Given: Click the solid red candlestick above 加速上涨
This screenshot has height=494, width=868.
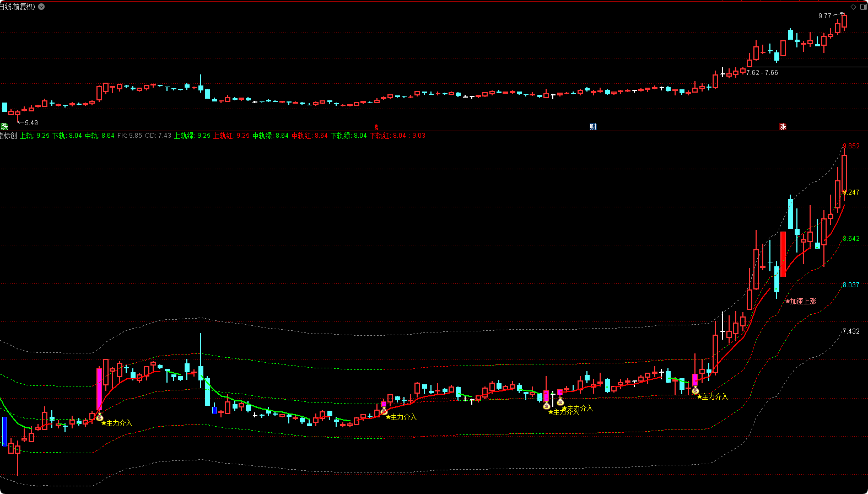Looking at the screenshot, I should (783, 254).
